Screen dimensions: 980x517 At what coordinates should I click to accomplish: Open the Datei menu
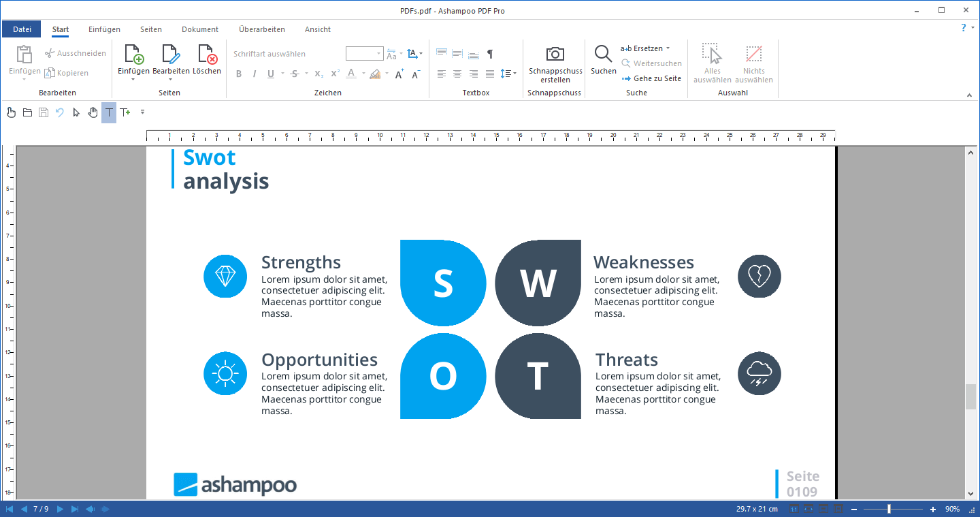pos(21,29)
